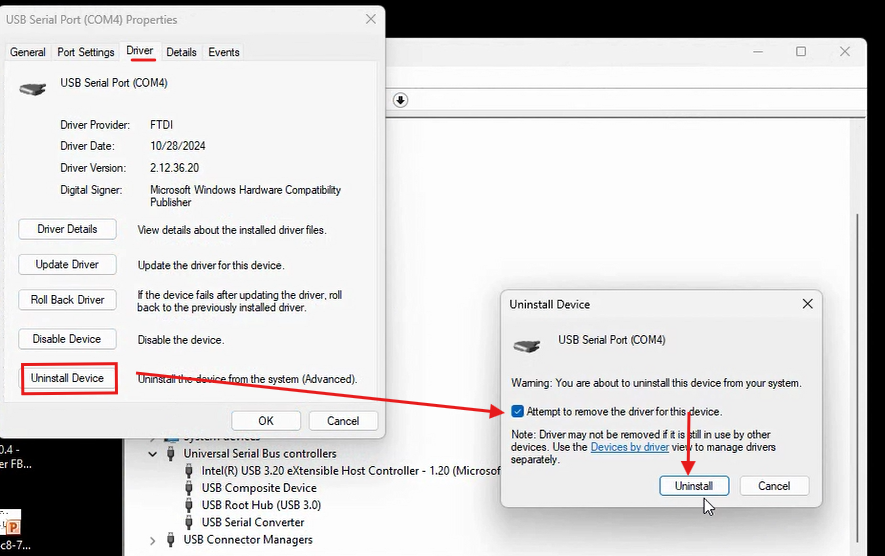Open the Events tab
Screen dimensions: 885x556
tap(224, 52)
